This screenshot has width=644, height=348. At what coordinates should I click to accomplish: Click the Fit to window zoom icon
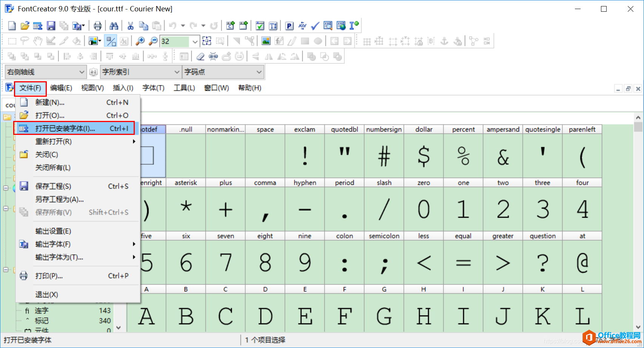tap(207, 41)
